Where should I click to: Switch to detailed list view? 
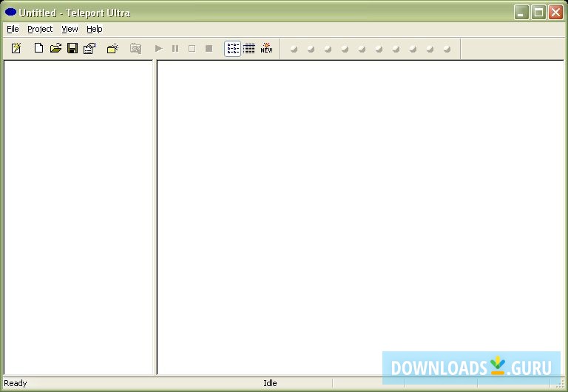[x=249, y=49]
